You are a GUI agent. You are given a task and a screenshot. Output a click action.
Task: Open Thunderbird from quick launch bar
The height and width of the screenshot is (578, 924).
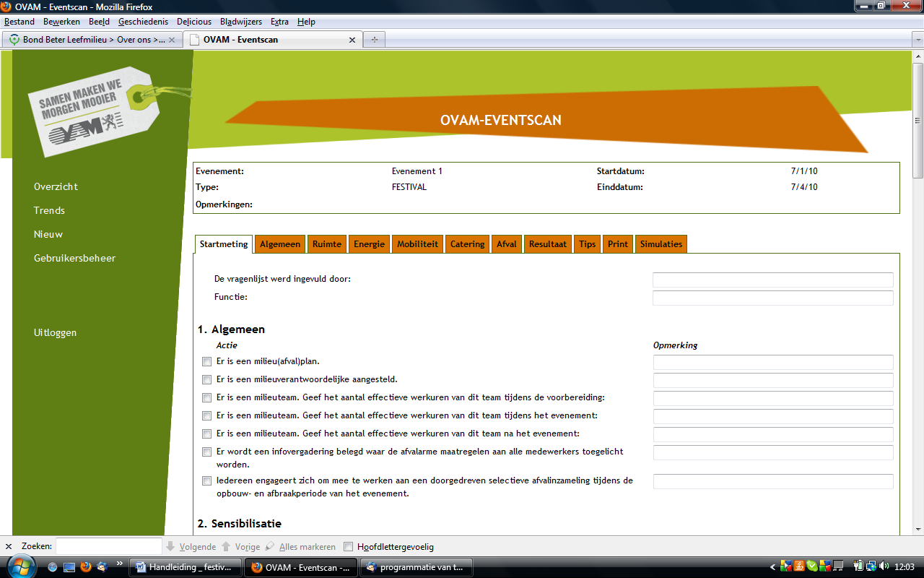[103, 566]
